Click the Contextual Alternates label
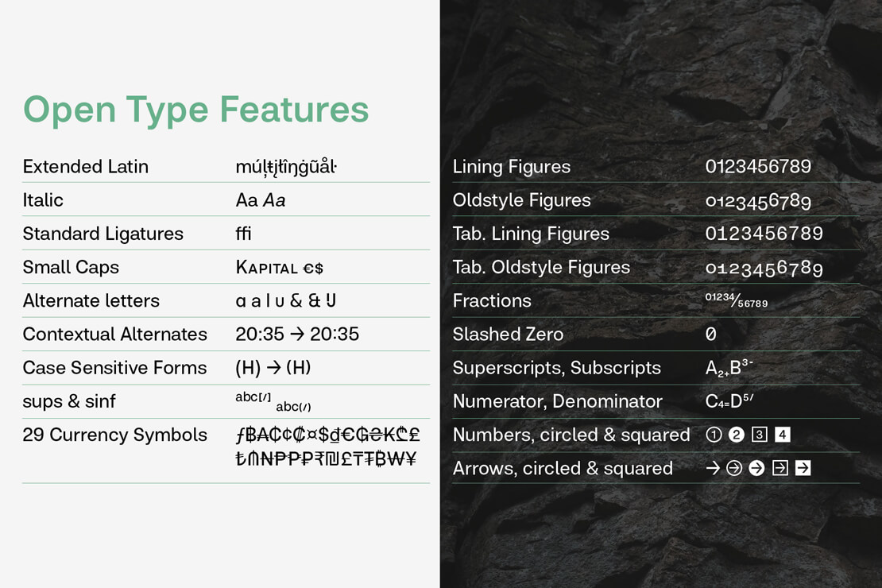The height and width of the screenshot is (588, 882). coord(114,335)
